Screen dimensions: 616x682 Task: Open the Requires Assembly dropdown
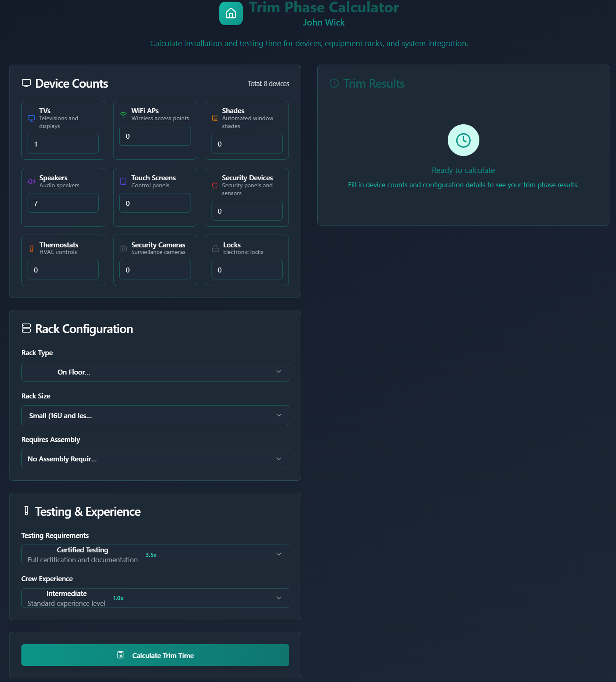point(155,459)
